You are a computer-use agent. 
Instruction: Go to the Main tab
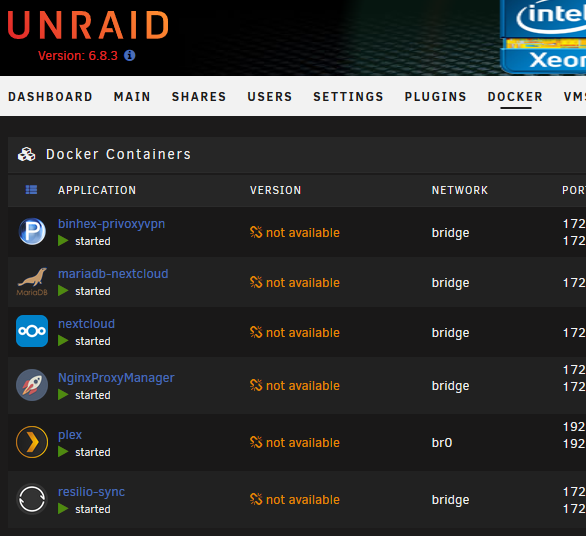(x=132, y=97)
